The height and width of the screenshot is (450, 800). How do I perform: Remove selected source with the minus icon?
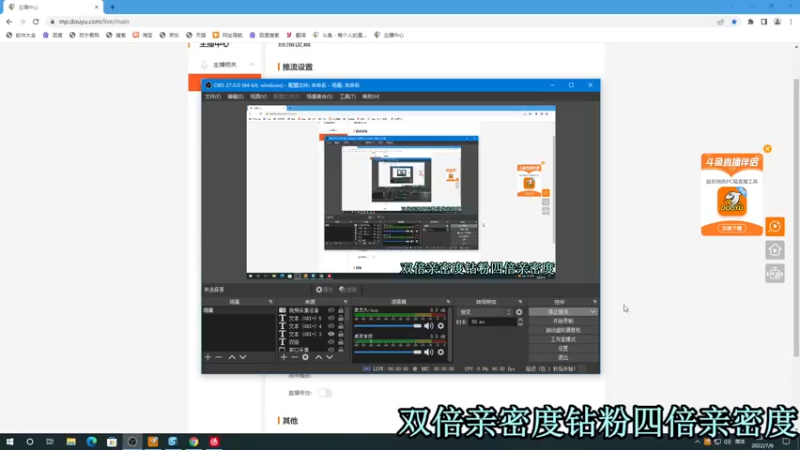(x=294, y=357)
